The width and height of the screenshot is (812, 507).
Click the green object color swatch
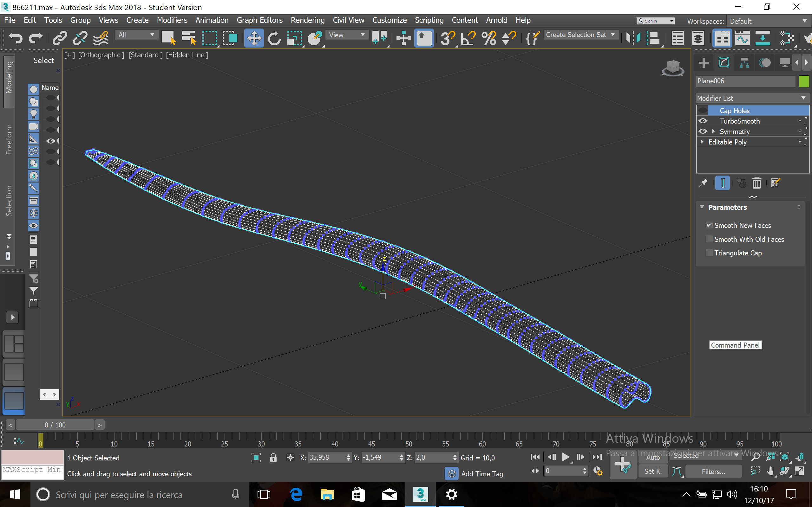tap(804, 81)
